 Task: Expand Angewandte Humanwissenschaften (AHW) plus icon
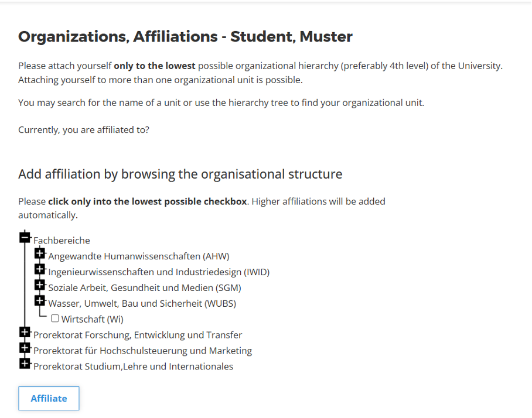click(x=40, y=253)
